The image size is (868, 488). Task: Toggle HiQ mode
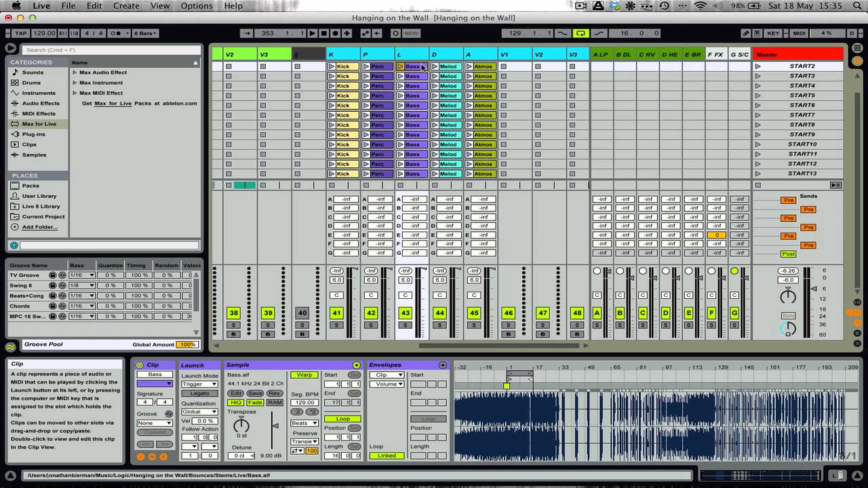[x=235, y=403]
